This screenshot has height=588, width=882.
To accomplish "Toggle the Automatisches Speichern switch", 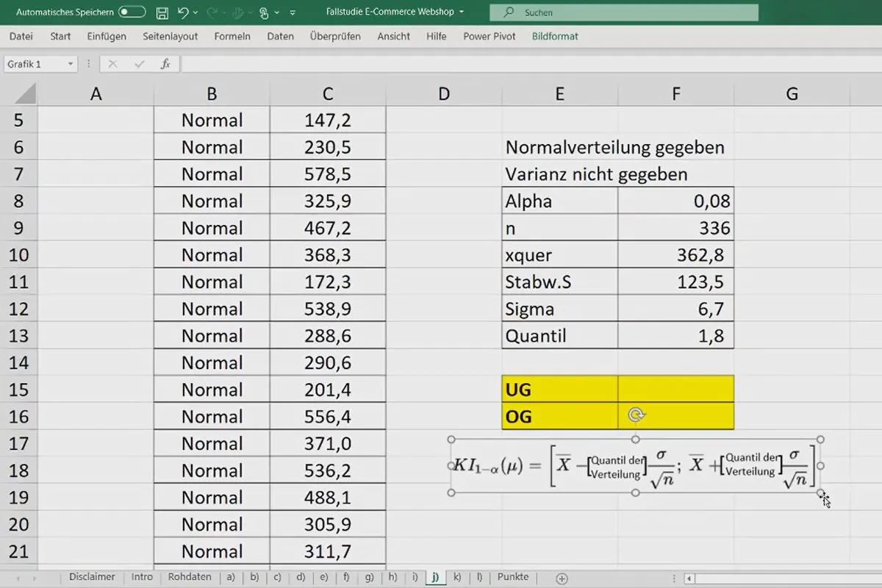I will coord(132,12).
